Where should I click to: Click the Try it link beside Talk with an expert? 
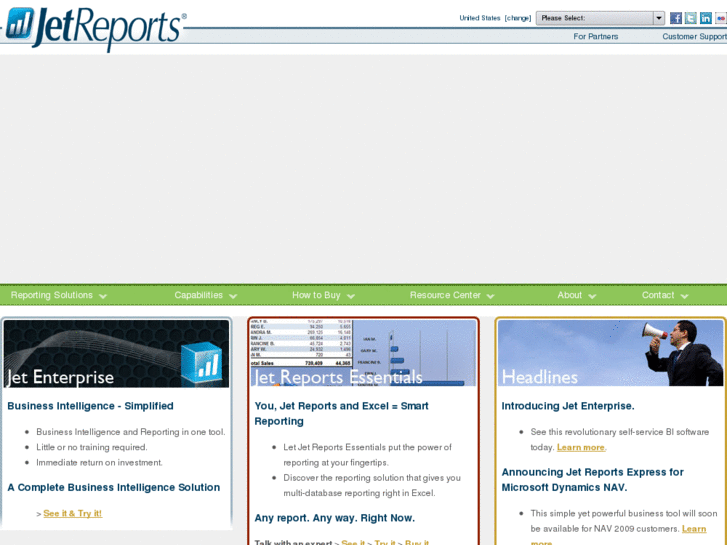[385, 542]
